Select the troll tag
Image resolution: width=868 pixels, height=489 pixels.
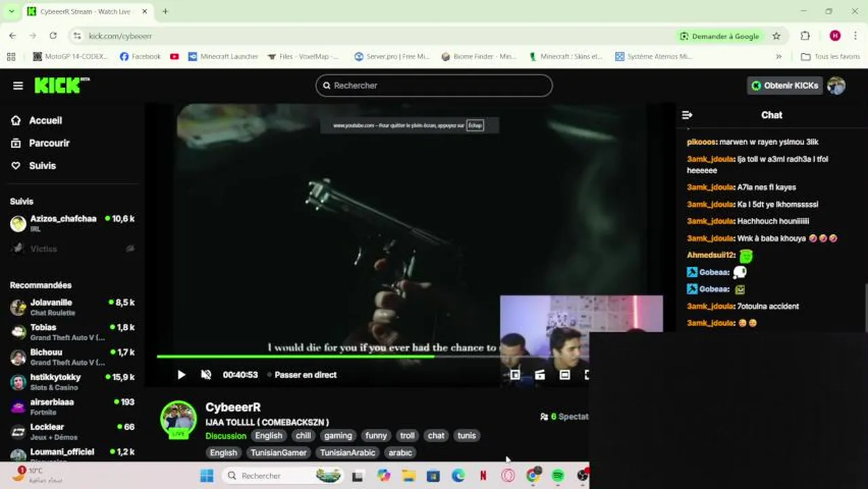coord(408,436)
